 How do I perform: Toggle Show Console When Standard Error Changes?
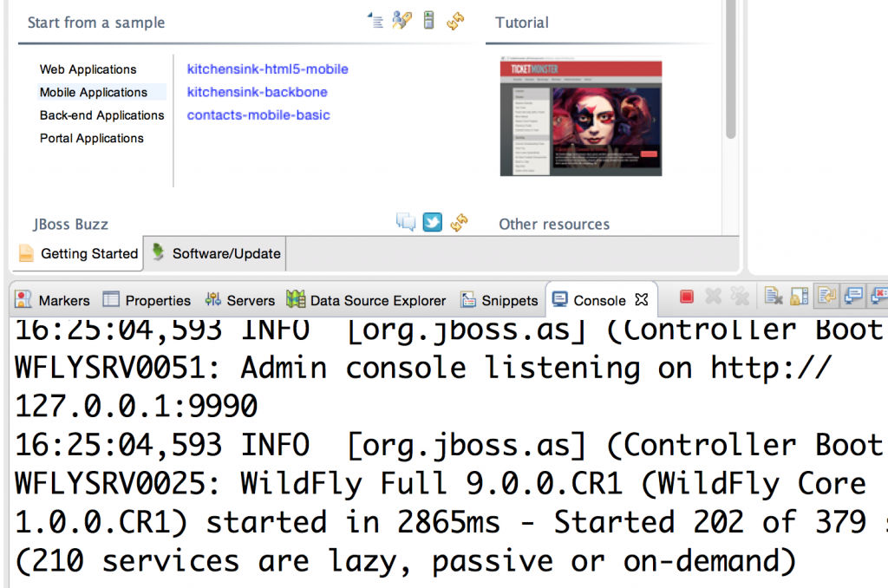[879, 297]
